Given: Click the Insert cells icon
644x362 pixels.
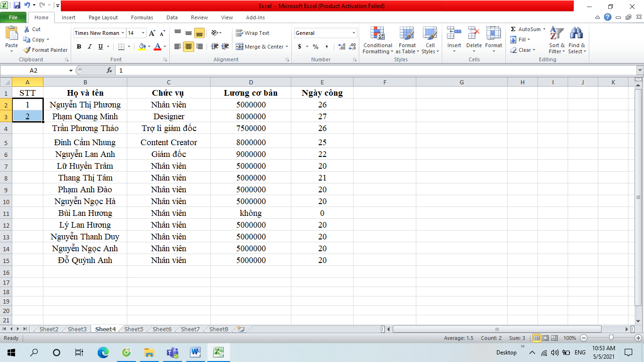Looking at the screenshot, I should pyautogui.click(x=454, y=33).
